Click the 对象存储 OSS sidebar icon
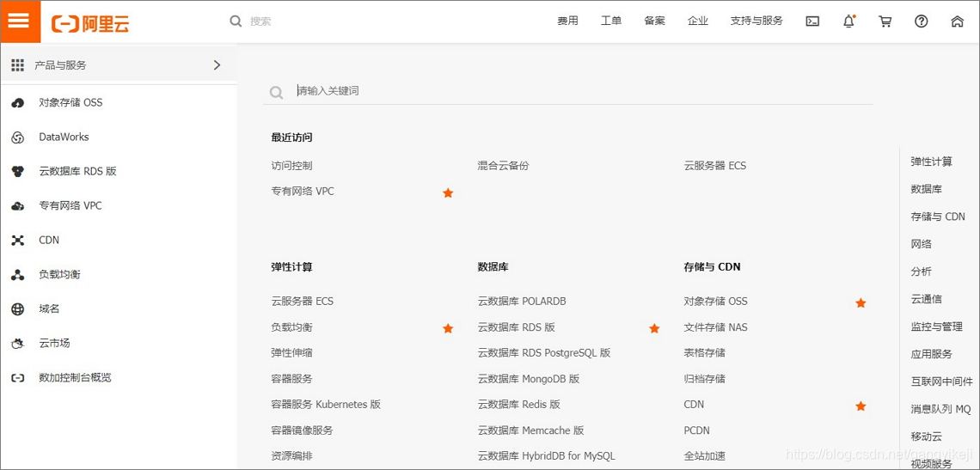980x470 pixels. [18, 102]
